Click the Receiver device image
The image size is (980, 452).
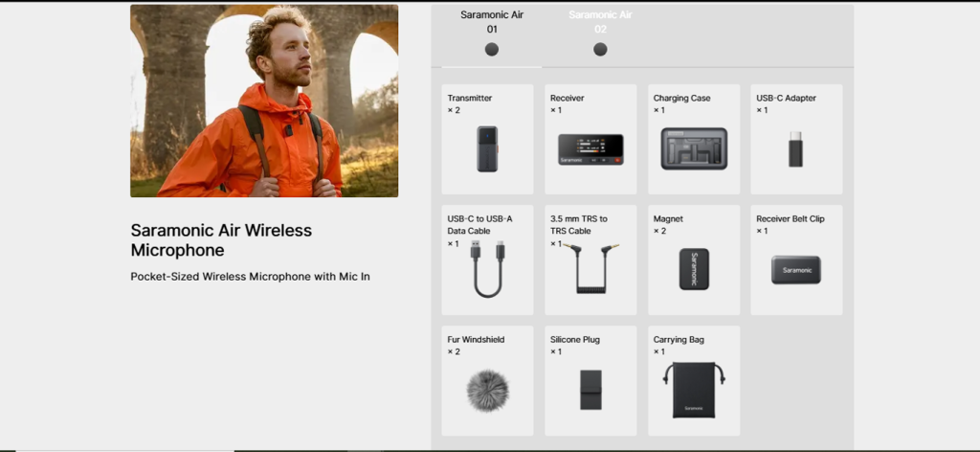pos(590,149)
